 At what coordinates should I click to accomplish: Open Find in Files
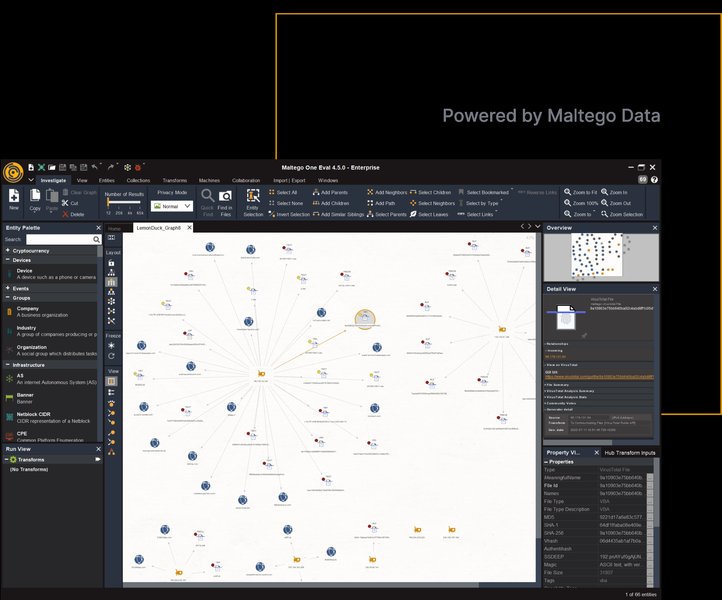(x=225, y=203)
